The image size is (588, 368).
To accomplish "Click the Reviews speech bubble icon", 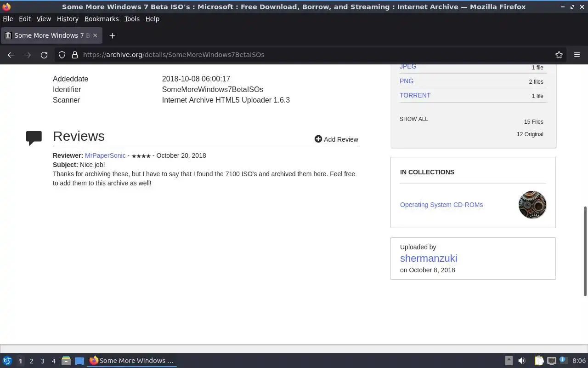I will click(34, 138).
